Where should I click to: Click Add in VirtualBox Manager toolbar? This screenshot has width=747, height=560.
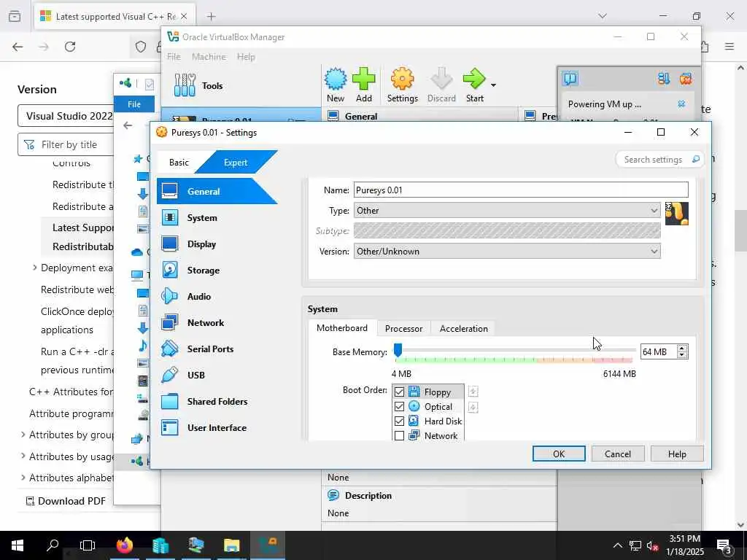point(364,85)
